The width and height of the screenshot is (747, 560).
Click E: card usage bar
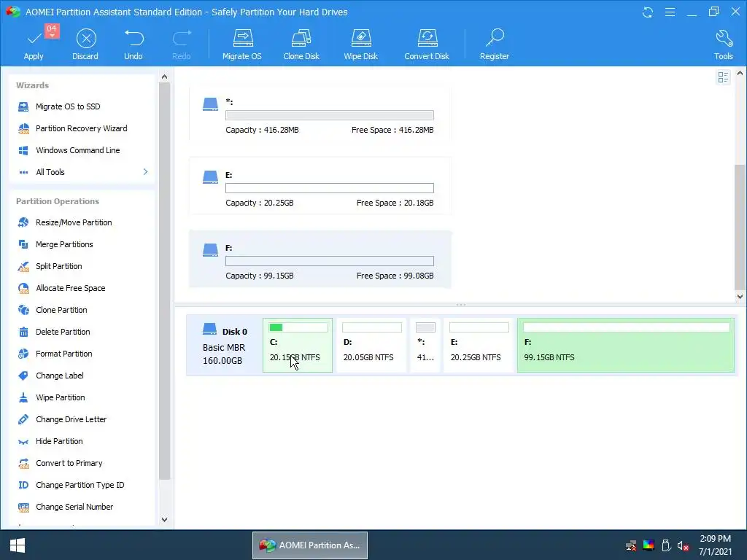coord(330,188)
